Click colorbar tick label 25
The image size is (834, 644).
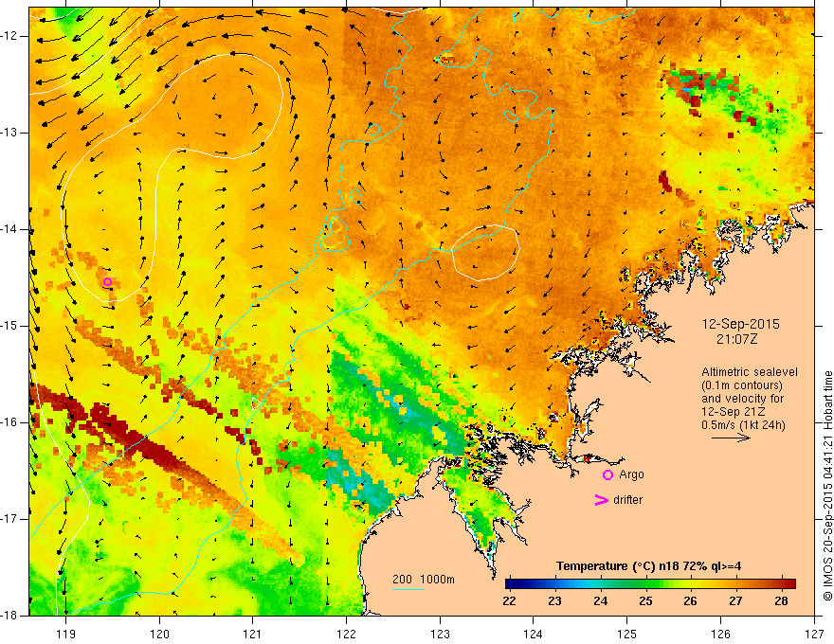645,601
